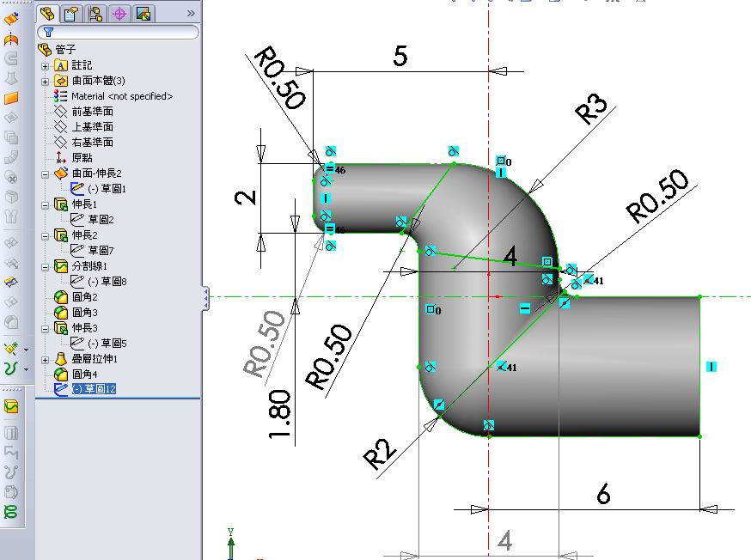The width and height of the screenshot is (751, 560).
Task: Click the greyed Composite Curve icon
Action: point(11,453)
